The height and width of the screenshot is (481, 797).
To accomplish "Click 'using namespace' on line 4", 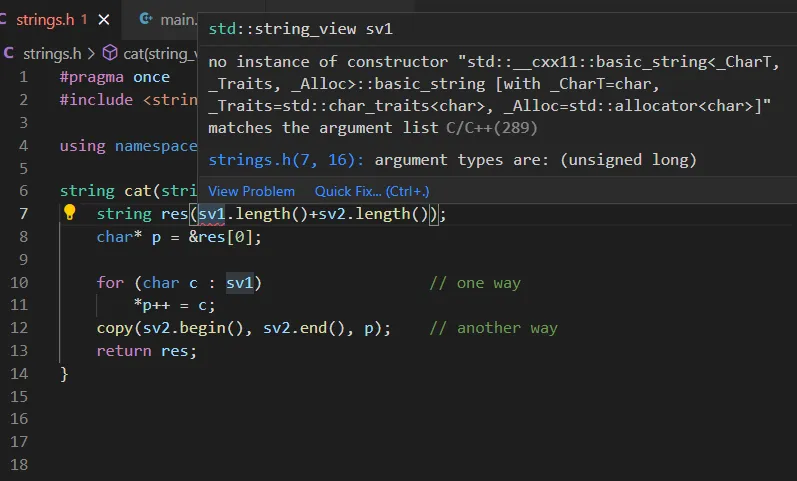I will click(128, 146).
